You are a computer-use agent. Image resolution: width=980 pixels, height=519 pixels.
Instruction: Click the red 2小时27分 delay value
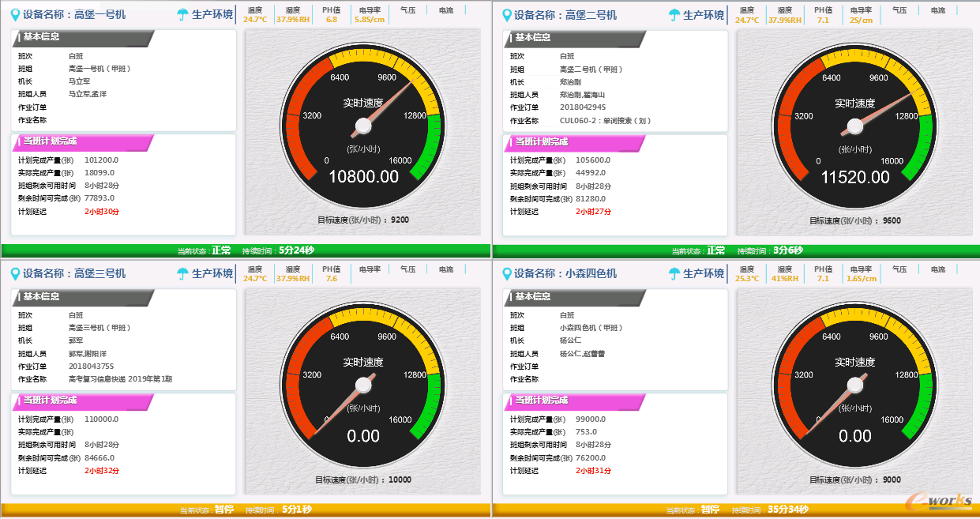pyautogui.click(x=593, y=212)
